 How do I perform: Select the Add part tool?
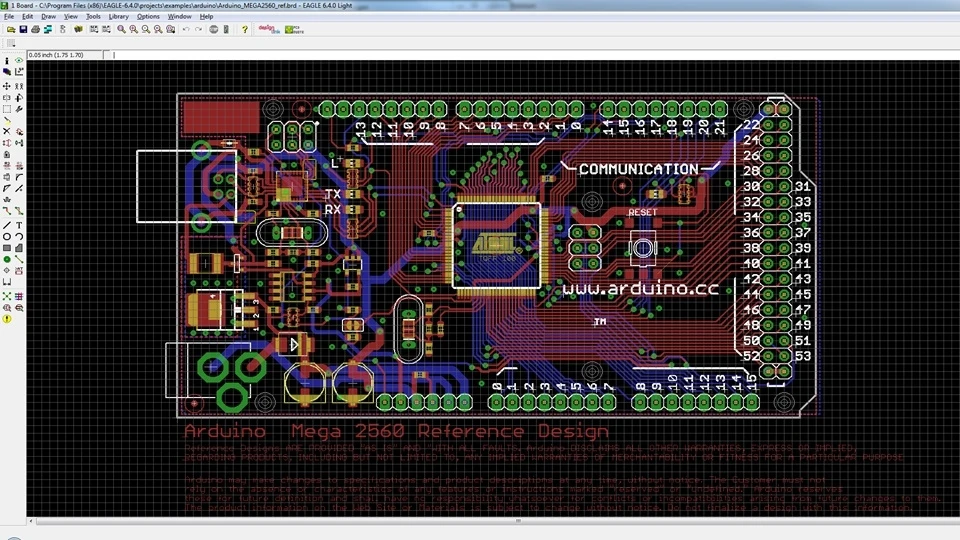[19, 131]
